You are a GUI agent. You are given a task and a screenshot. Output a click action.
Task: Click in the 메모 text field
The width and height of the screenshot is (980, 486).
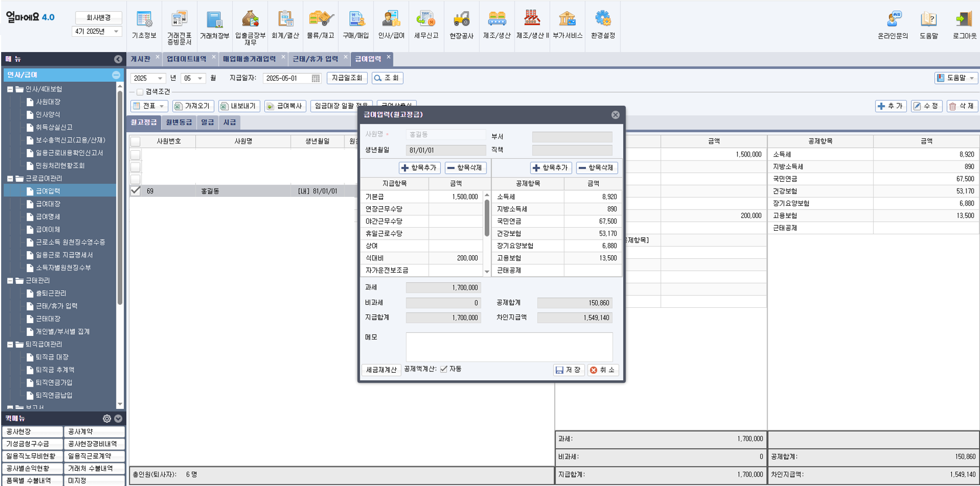[509, 347]
